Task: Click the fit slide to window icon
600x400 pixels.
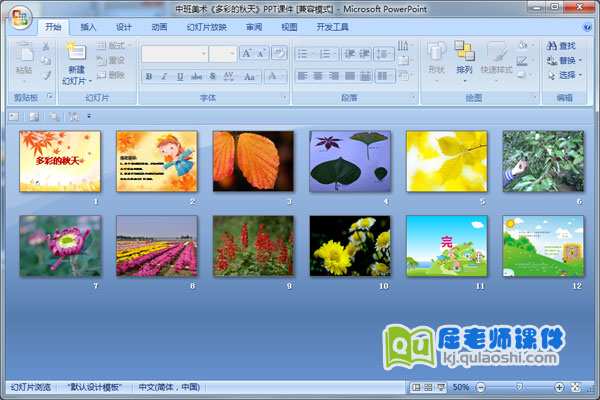Action: (575, 387)
